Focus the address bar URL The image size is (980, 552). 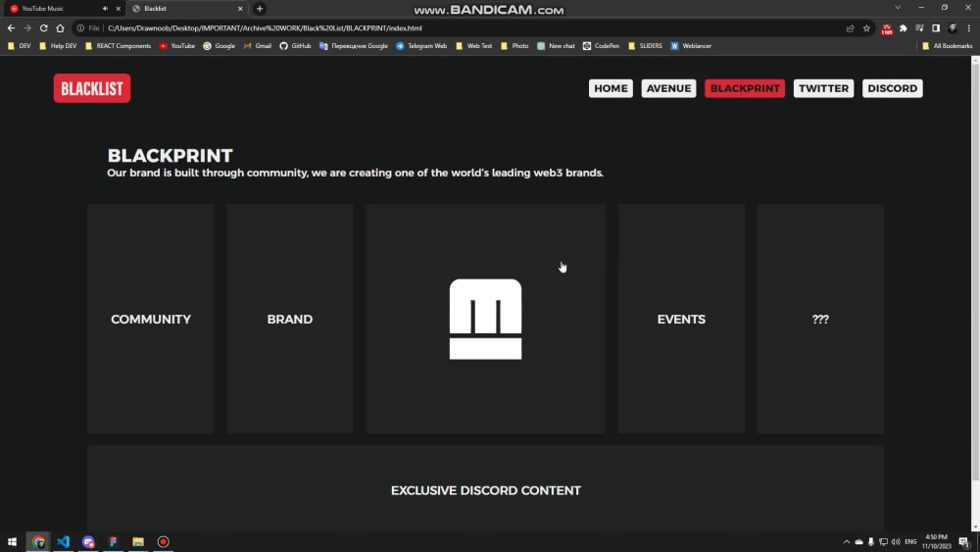265,28
